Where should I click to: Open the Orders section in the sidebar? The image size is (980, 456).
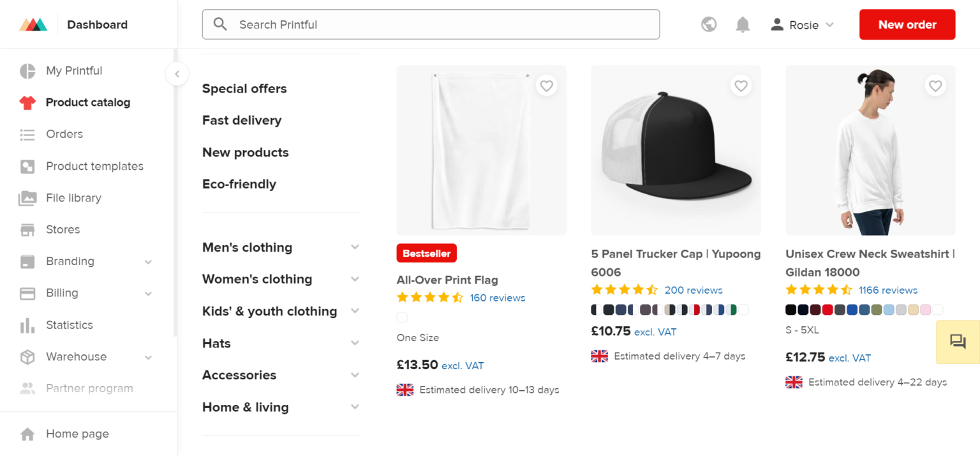64,134
